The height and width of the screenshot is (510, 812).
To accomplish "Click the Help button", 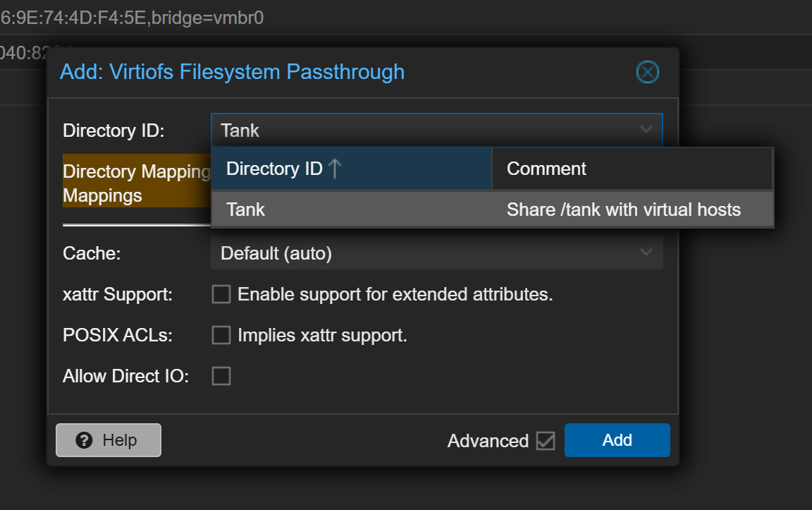I will click(x=108, y=440).
